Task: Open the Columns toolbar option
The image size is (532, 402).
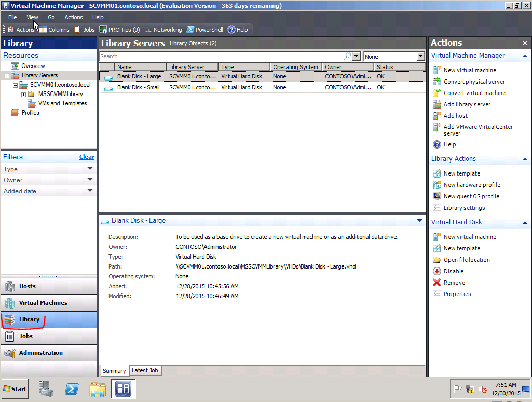Action: [54, 30]
